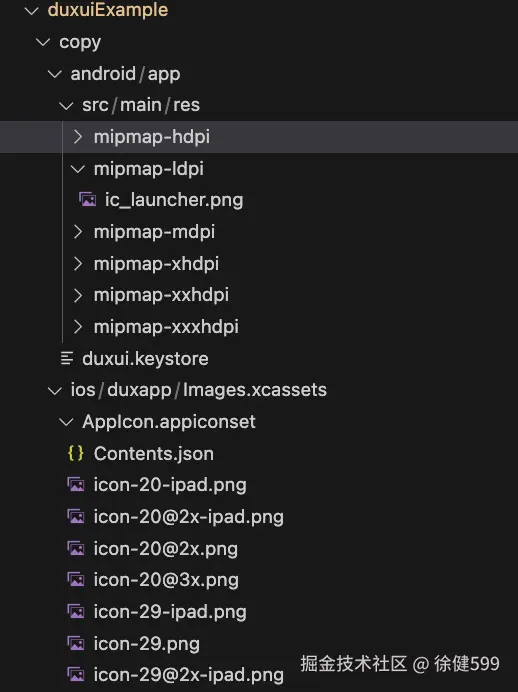Click image icon beside icon-29@2x-ipad.png
The height and width of the screenshot is (692, 518).
[76, 675]
